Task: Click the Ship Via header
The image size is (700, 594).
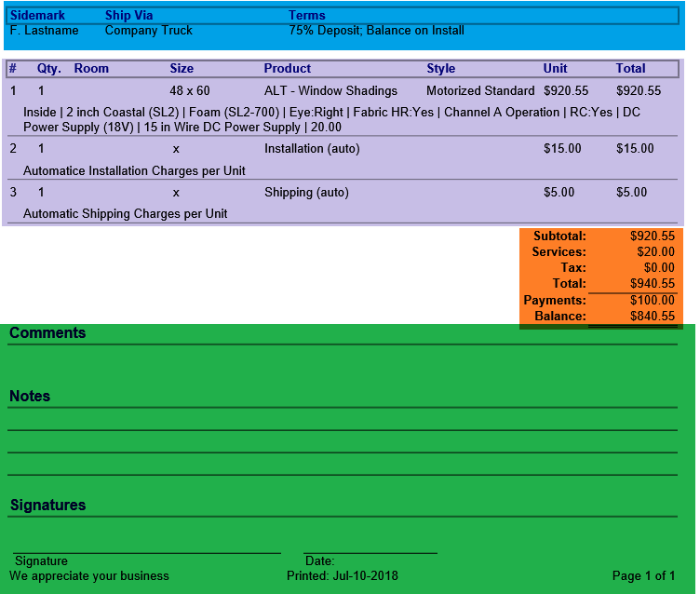Action: (129, 16)
